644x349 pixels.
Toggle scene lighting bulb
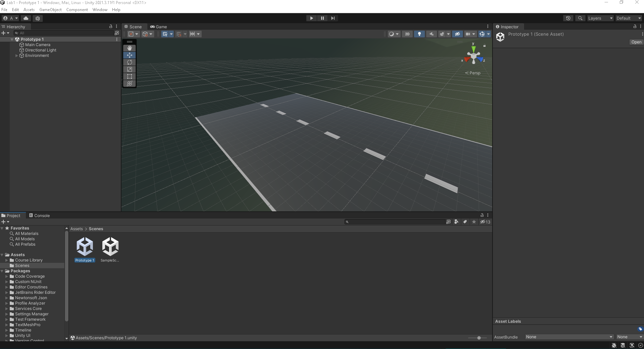coord(419,34)
